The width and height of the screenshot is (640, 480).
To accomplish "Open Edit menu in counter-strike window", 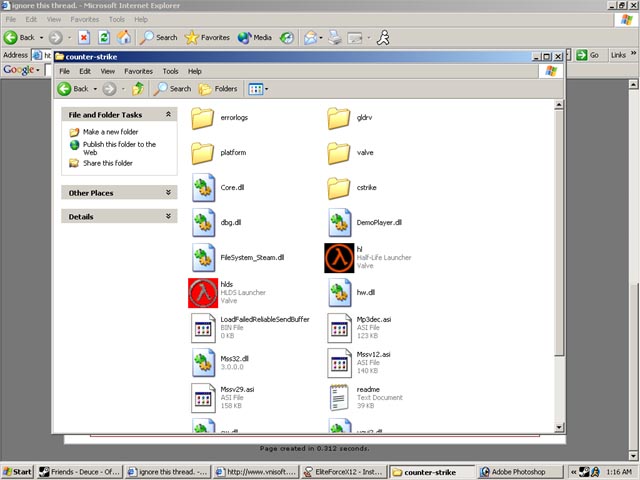I will coord(85,71).
